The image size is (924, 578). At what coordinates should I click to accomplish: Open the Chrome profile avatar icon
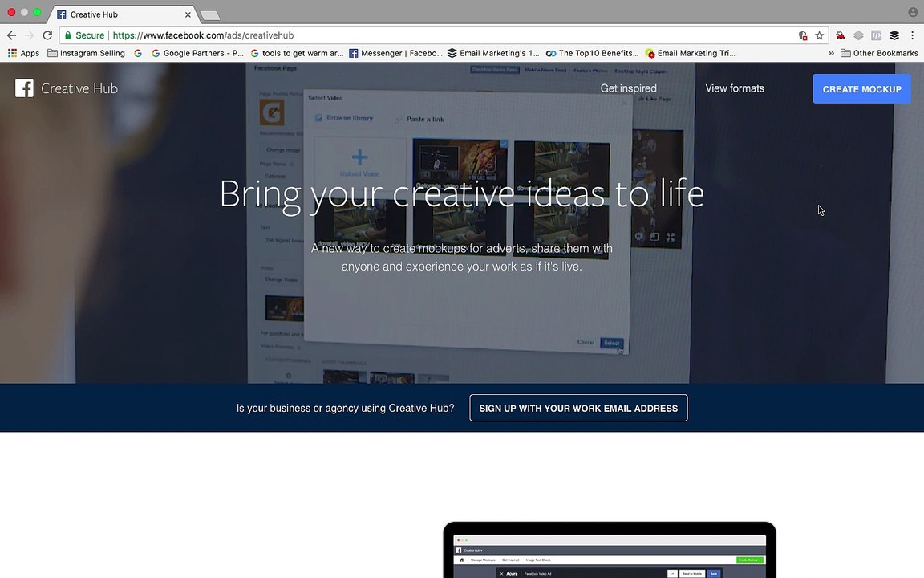913,12
